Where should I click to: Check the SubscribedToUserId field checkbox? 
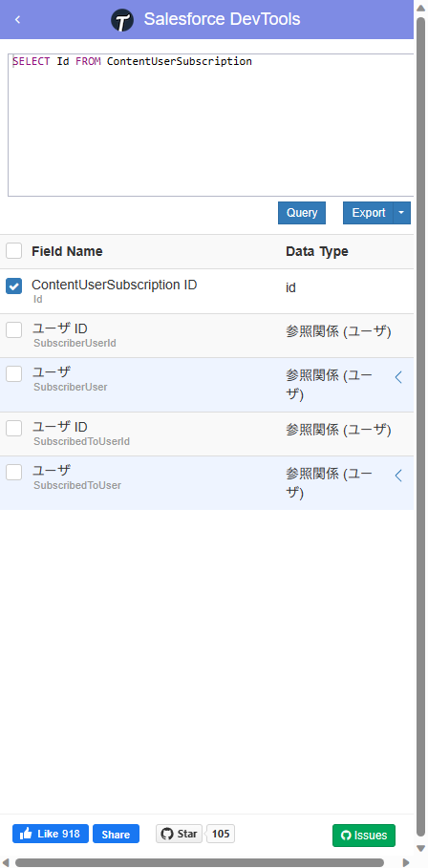[13, 428]
